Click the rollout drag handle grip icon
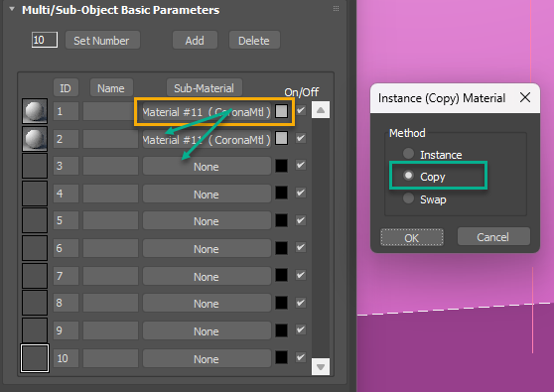The width and height of the screenshot is (554, 392). (336, 9)
